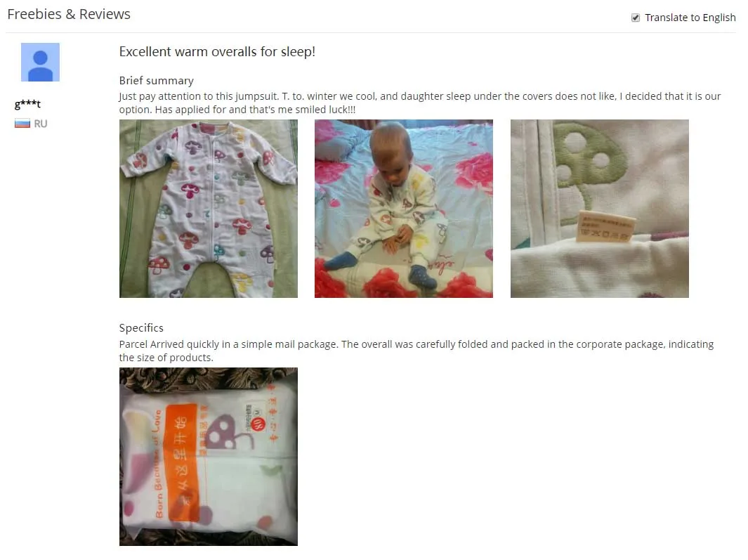This screenshot has width=748, height=560.
Task: Click the Brief summary paragraph text
Action: pyautogui.click(x=420, y=103)
